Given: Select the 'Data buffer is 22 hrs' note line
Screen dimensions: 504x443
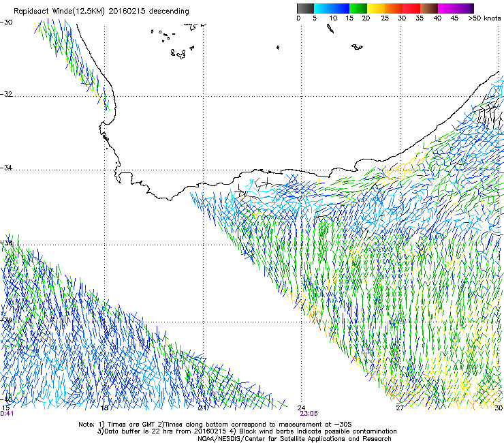Looking at the screenshot, I should pos(247,431).
